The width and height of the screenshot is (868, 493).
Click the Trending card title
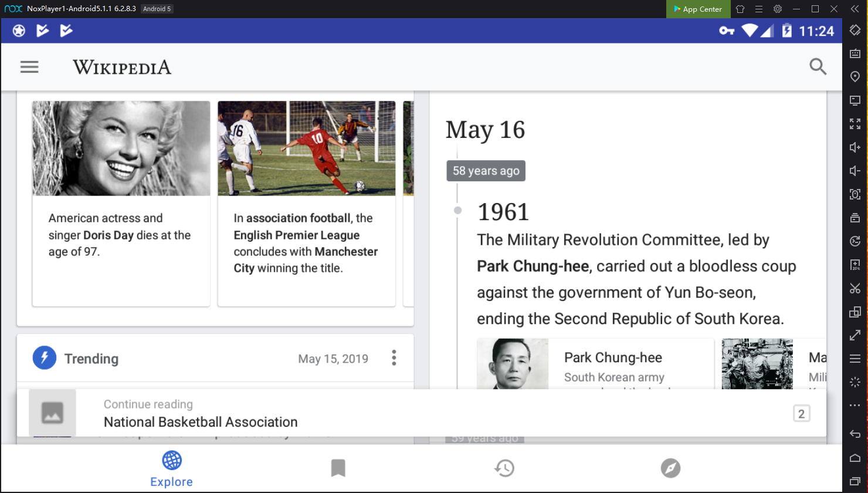point(91,359)
